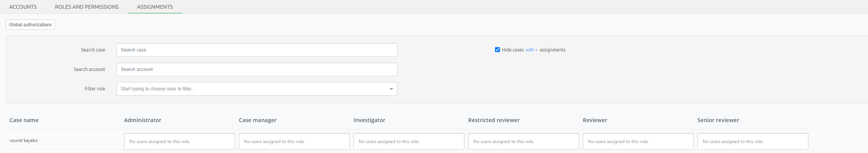The width and height of the screenshot is (868, 153).
Task: Click the Restricted reviewer assignment box
Action: (523, 141)
